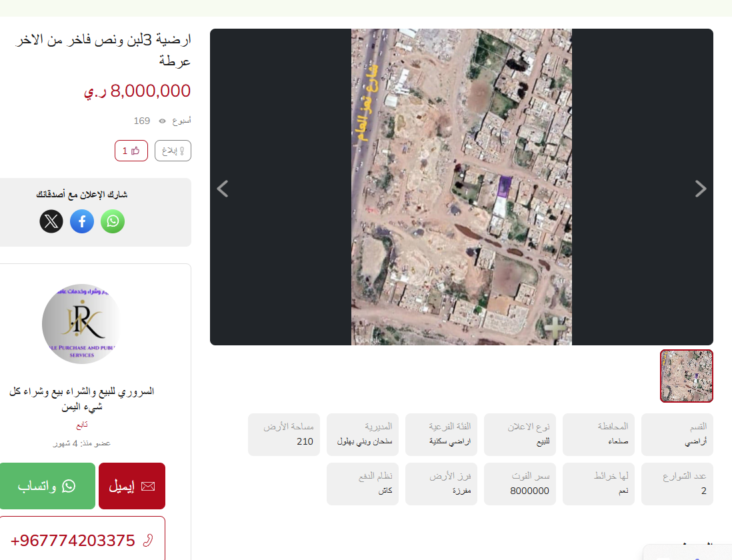
Task: Click the المديرية value سنحان وبني بهلول
Action: (x=365, y=441)
